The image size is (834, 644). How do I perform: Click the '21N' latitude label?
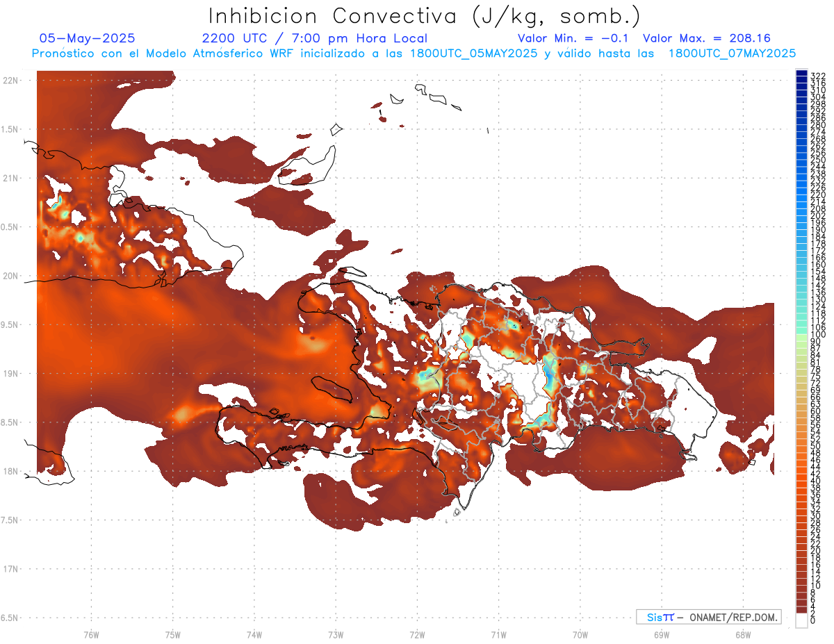tap(10, 179)
